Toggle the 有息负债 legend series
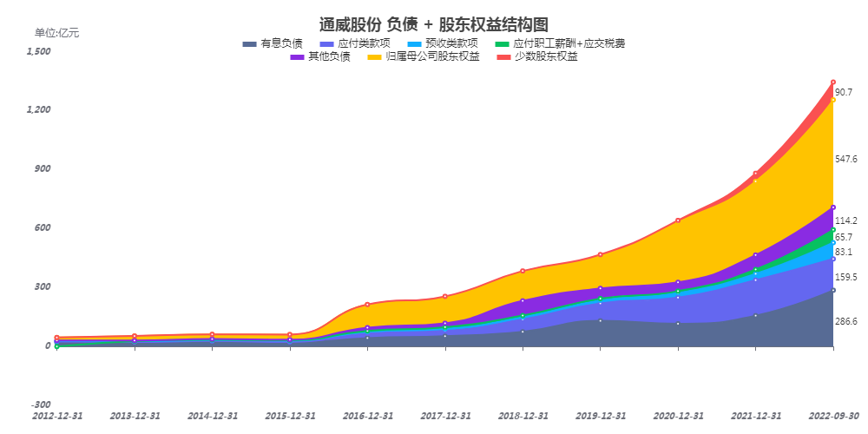868x434 pixels. (273, 43)
